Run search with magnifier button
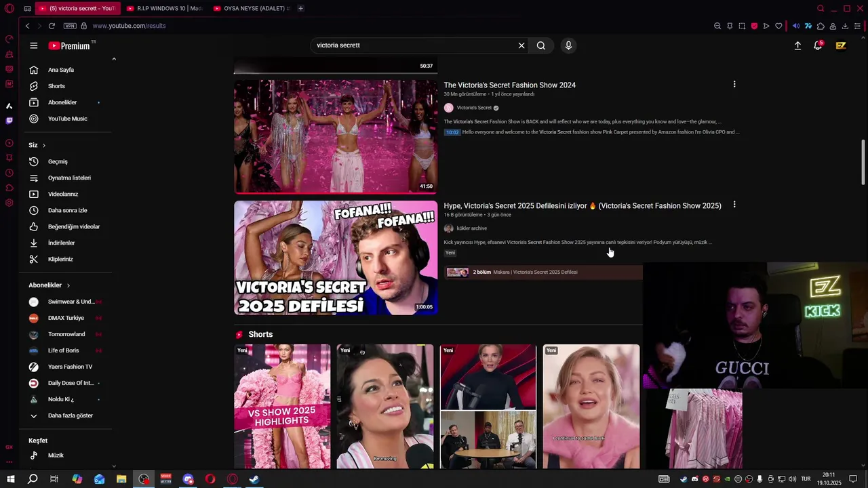This screenshot has height=488, width=868. (541, 45)
